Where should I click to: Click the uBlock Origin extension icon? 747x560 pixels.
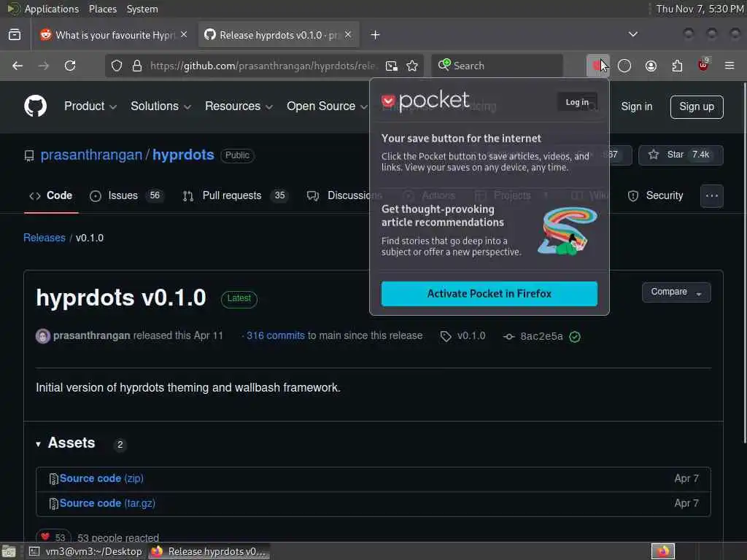[703, 65]
